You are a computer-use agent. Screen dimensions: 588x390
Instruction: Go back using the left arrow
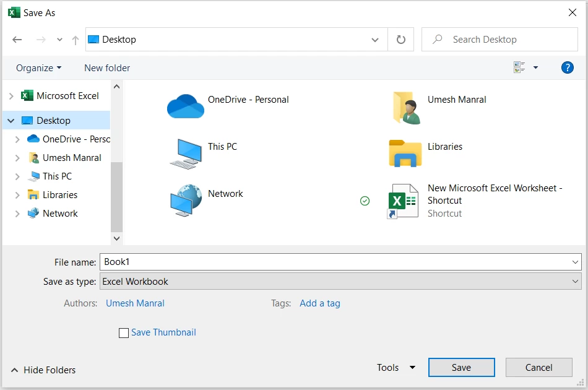(17, 40)
